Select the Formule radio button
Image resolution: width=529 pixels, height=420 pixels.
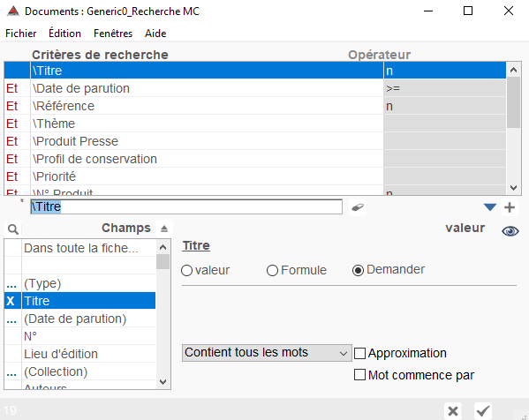click(272, 270)
